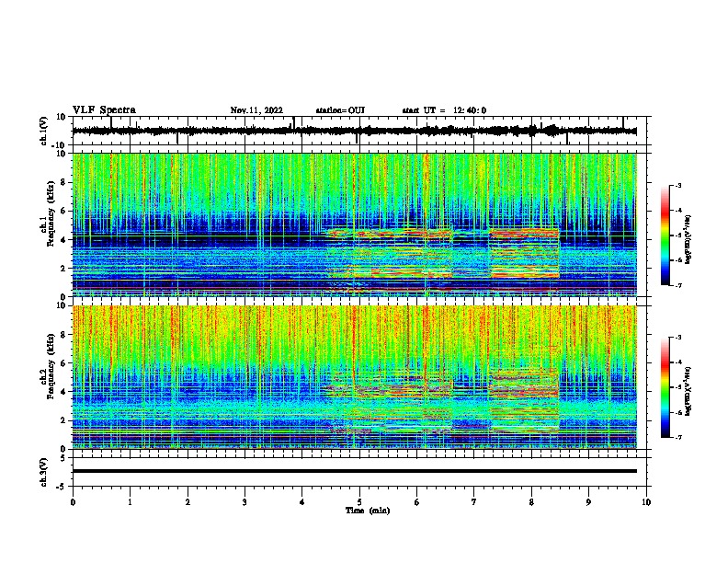Image resolution: width=728 pixels, height=563 pixels.
Task: Click time axis tick label "1"
Action: pyautogui.click(x=130, y=502)
